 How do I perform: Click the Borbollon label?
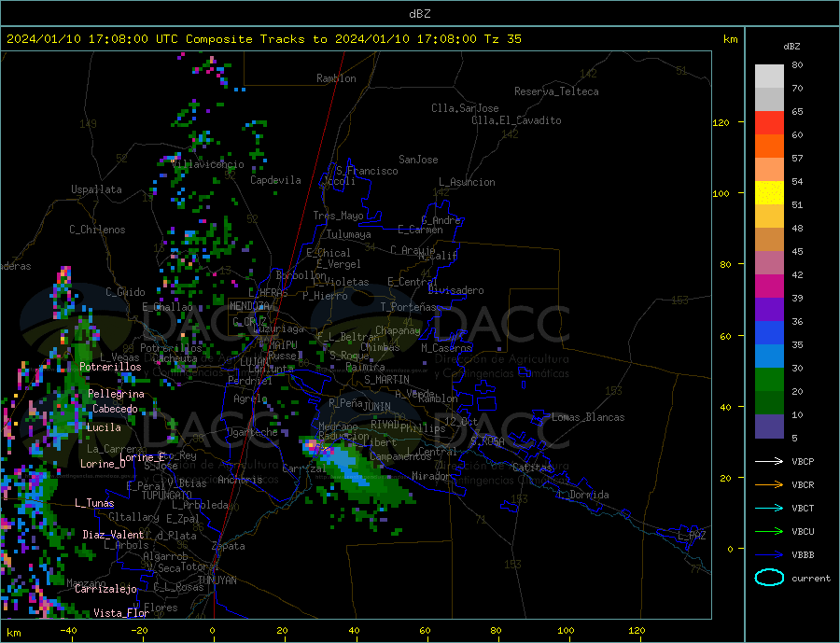click(x=301, y=275)
